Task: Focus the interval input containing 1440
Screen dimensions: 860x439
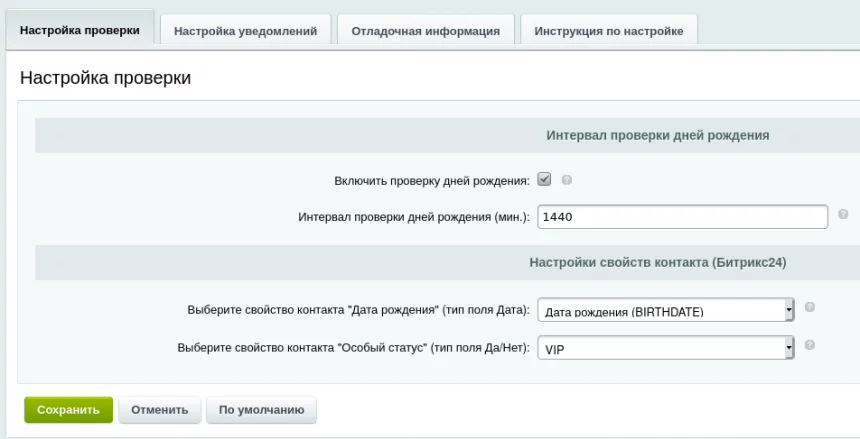Action: point(682,216)
